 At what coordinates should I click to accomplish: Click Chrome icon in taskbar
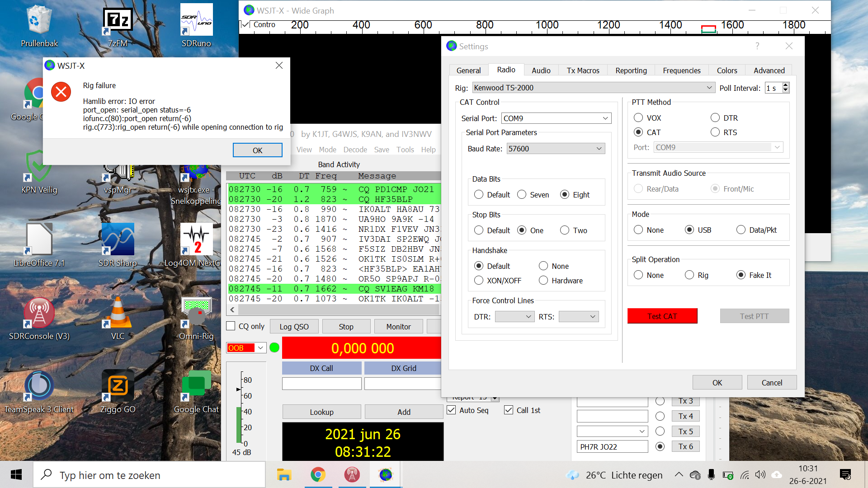(x=318, y=475)
